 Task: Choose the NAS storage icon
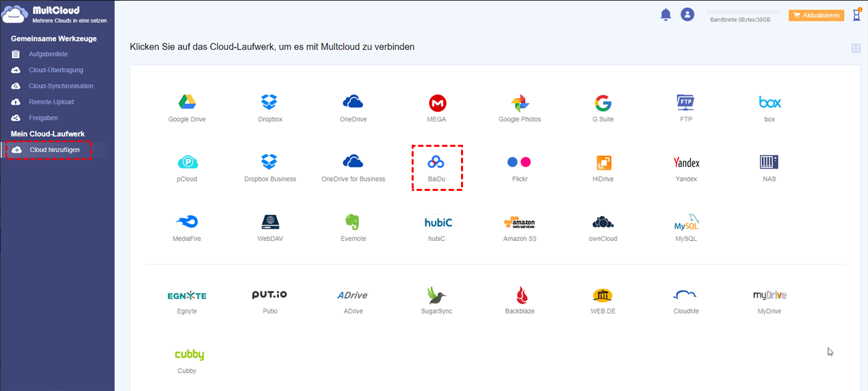(x=769, y=162)
